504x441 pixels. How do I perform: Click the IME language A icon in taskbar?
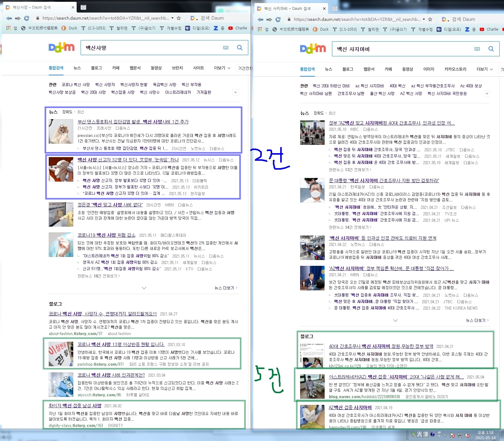click(420, 434)
